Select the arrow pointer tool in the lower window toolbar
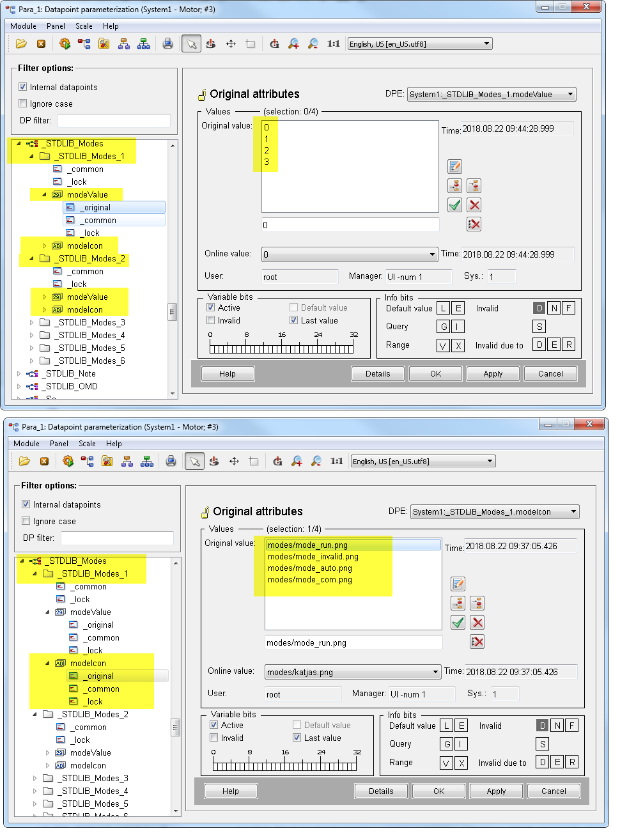 coord(194,461)
